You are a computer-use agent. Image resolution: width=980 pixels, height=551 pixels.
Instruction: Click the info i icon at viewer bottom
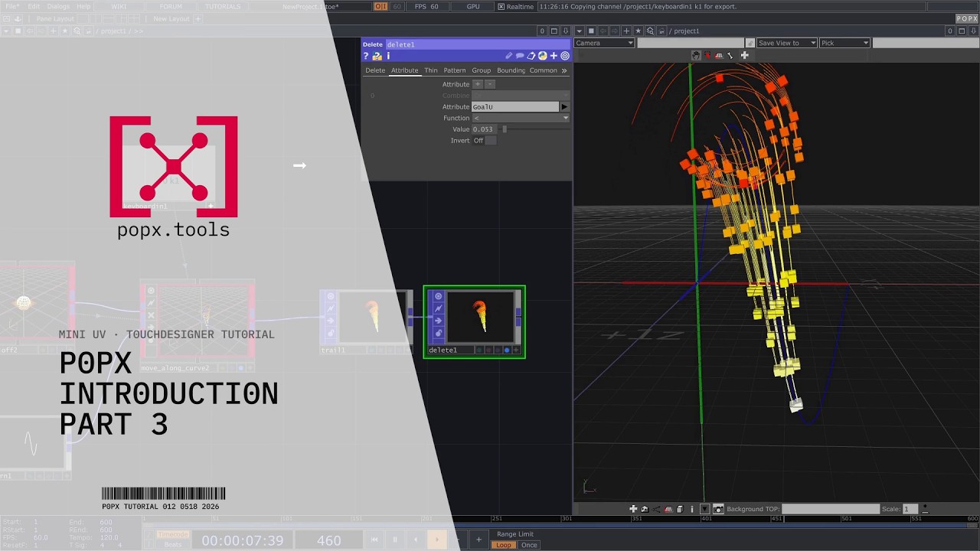692,509
